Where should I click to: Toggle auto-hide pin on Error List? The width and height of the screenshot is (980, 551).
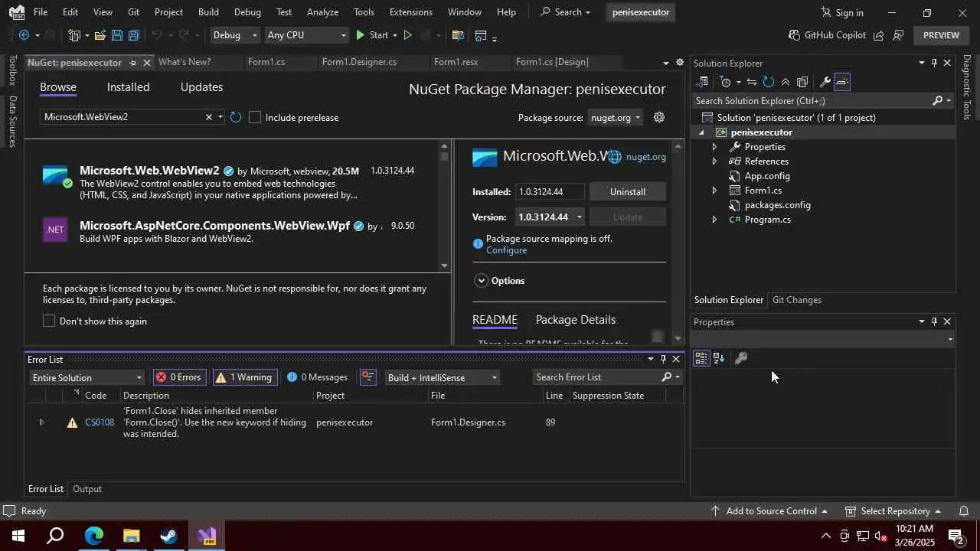[x=663, y=359]
